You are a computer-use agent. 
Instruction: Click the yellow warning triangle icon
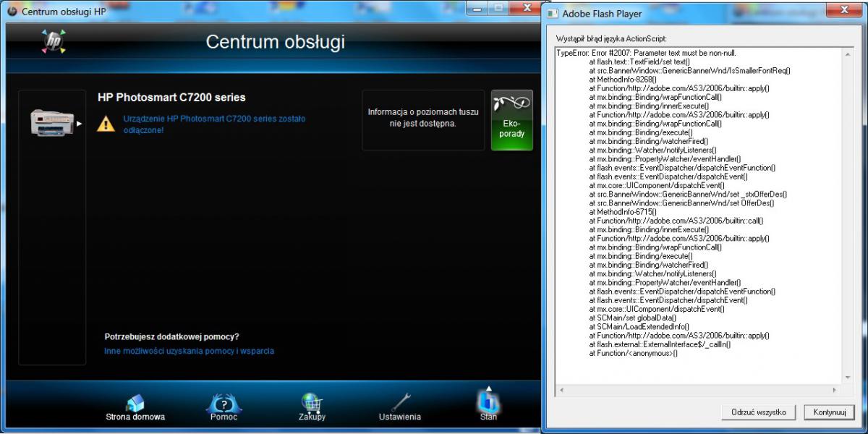(106, 124)
